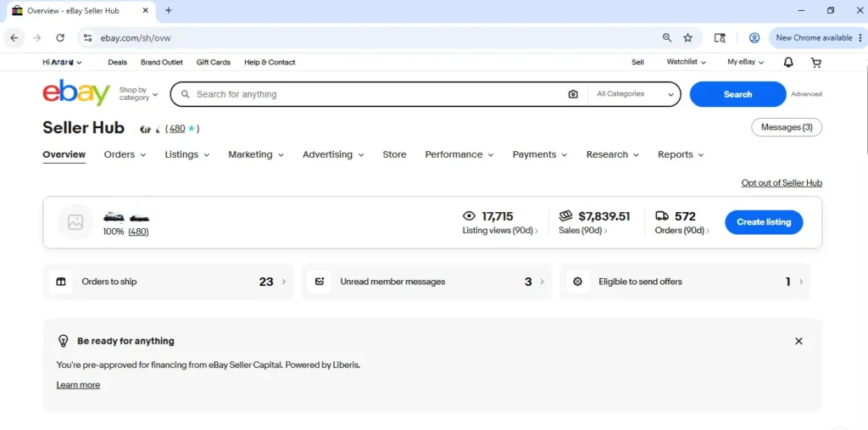Open the Deals link

coord(117,62)
